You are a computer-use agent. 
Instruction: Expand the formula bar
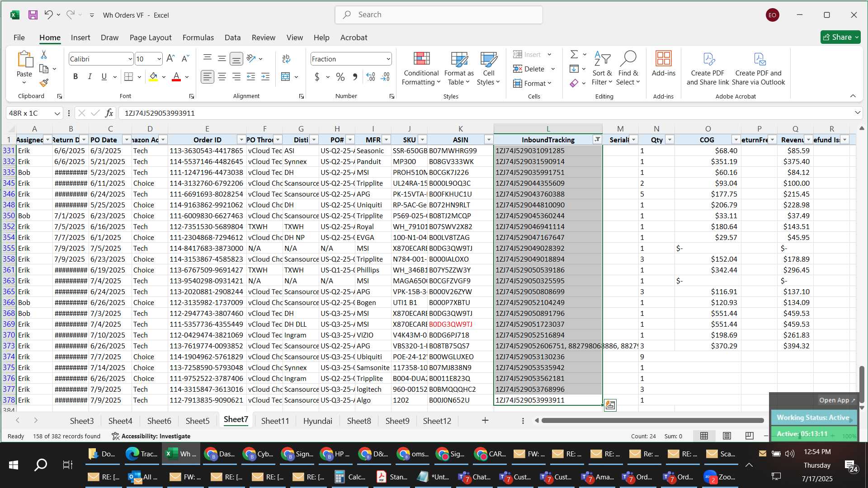click(x=857, y=113)
